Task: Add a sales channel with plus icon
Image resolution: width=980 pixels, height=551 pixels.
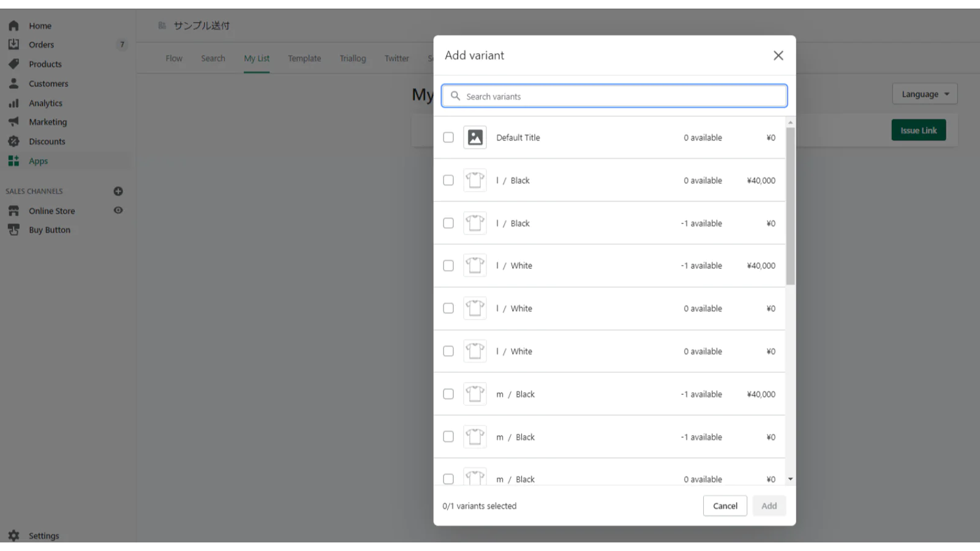Action: [x=118, y=191]
